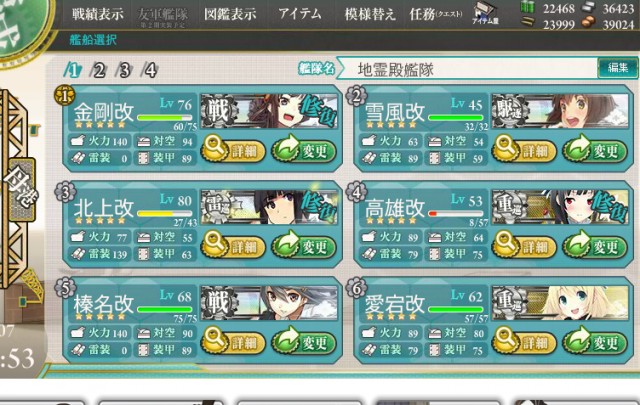640x405 pixels.
Task: Click 変更 to swap out 金剛改
Action: (304, 149)
